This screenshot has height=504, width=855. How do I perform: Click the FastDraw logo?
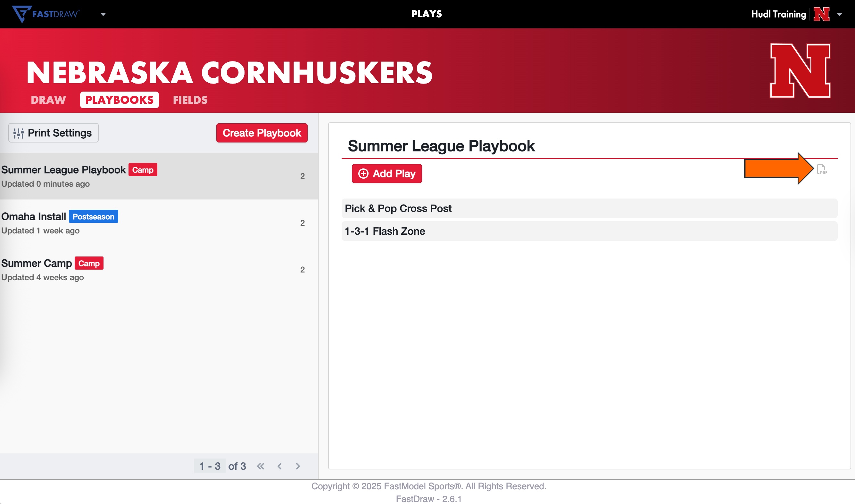(46, 14)
